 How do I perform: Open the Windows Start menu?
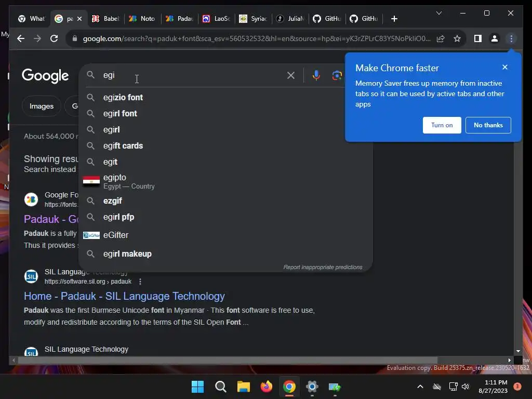(197, 387)
